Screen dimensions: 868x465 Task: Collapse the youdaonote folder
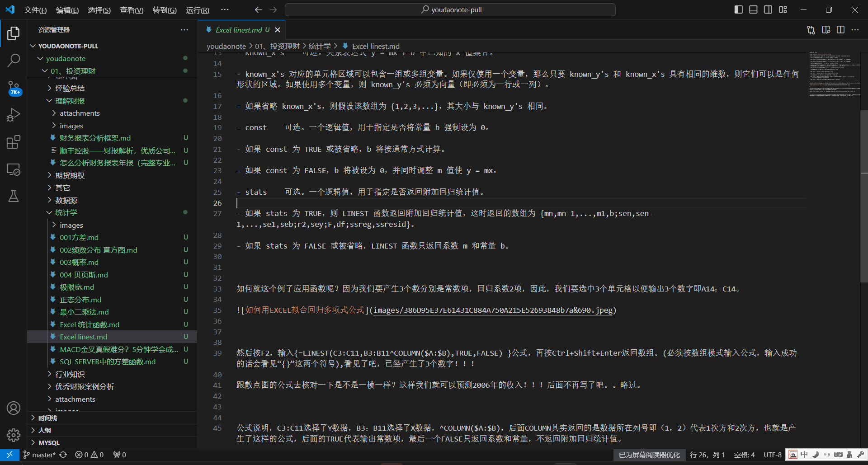[112, 58]
